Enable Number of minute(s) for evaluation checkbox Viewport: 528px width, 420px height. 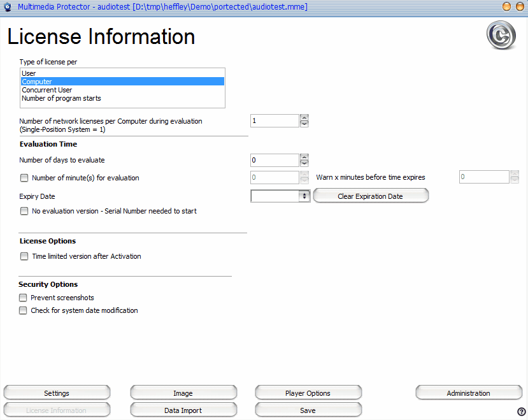coord(24,178)
